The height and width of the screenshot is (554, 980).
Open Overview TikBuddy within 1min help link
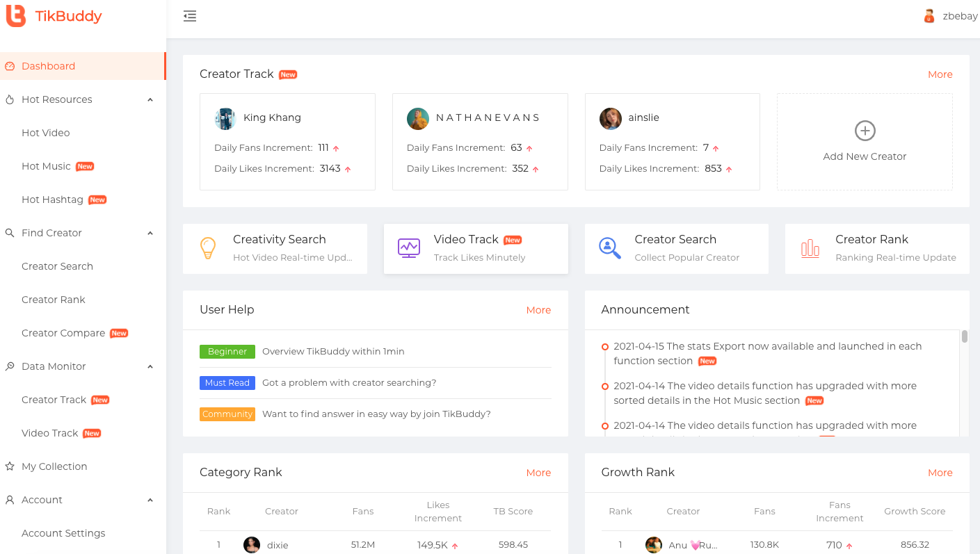[333, 352]
